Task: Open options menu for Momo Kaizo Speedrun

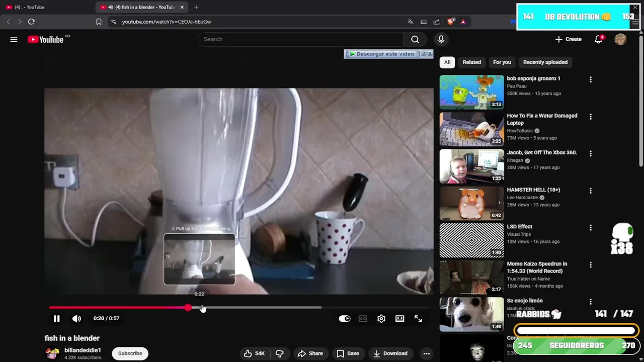Action: pos(591,264)
